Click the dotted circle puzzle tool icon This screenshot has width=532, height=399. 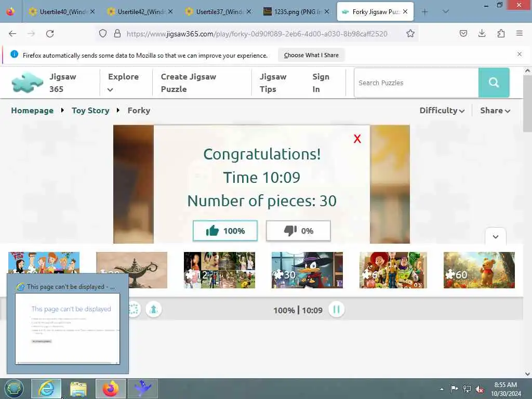pos(134,310)
